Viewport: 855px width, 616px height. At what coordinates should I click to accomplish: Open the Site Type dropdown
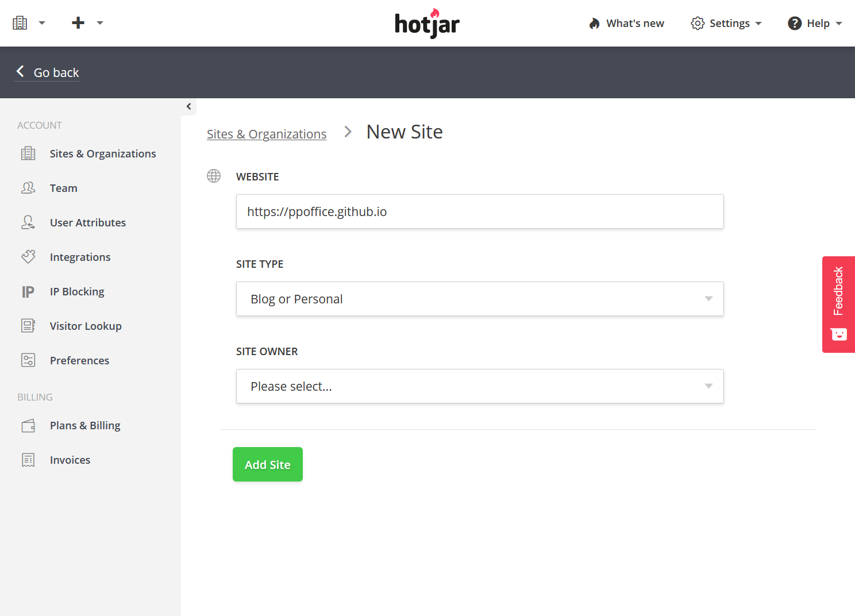tap(480, 299)
